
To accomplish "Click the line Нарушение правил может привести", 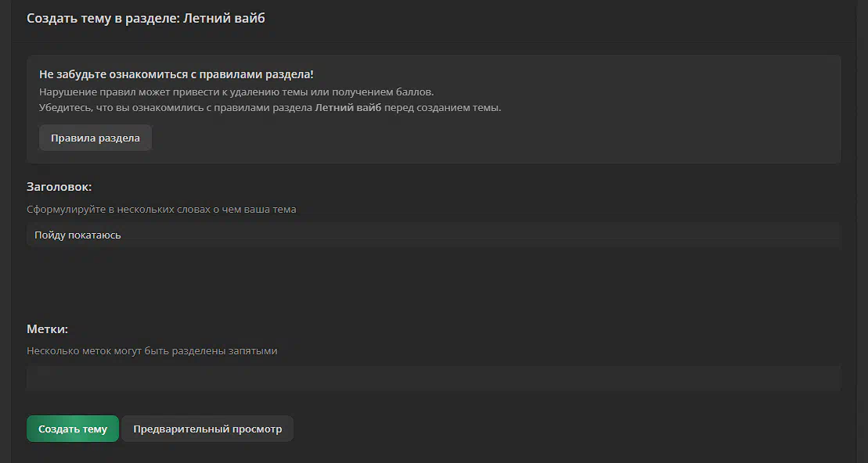I will [236, 92].
